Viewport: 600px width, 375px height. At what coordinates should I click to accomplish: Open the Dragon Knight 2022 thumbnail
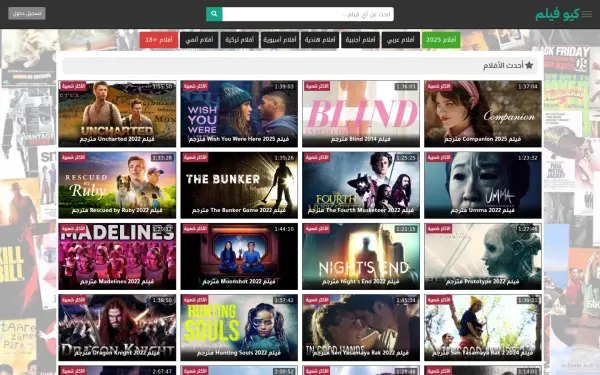coord(117,328)
